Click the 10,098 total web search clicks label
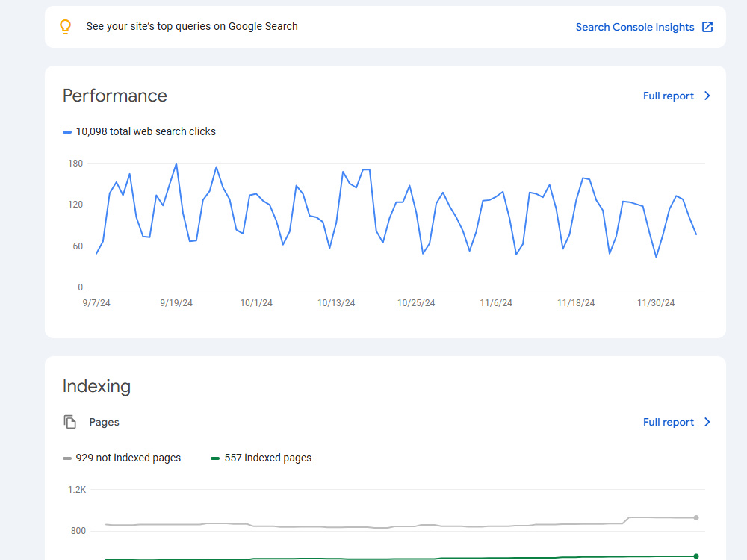Screen dimensions: 747x560 (x=146, y=131)
